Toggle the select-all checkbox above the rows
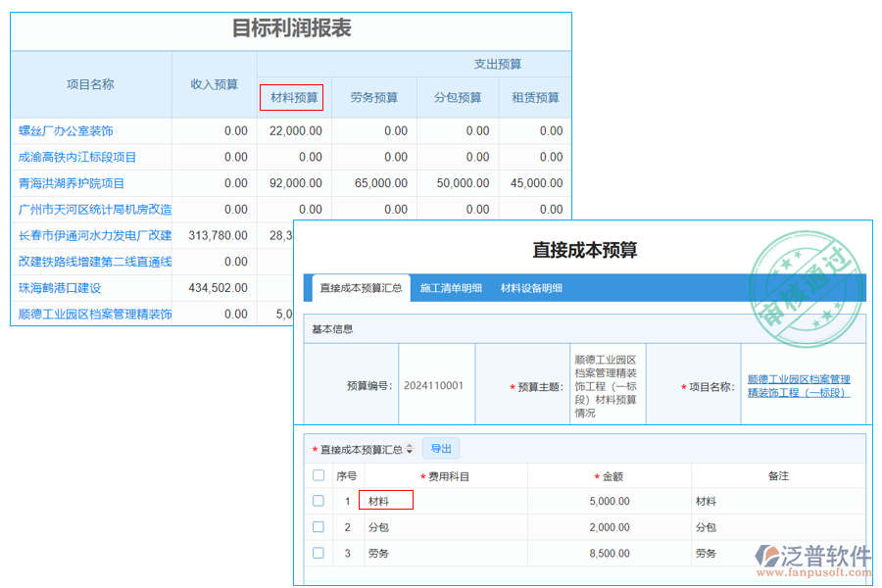 coord(318,474)
